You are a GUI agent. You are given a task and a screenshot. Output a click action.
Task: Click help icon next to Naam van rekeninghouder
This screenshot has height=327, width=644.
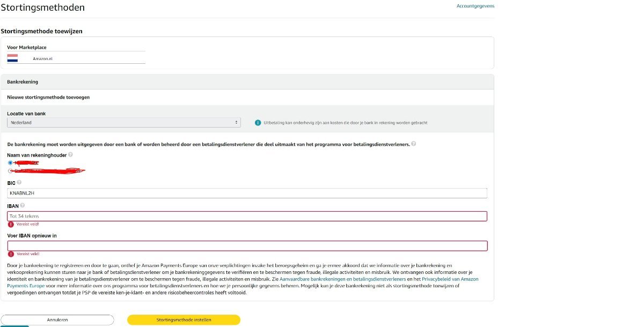coord(71,155)
